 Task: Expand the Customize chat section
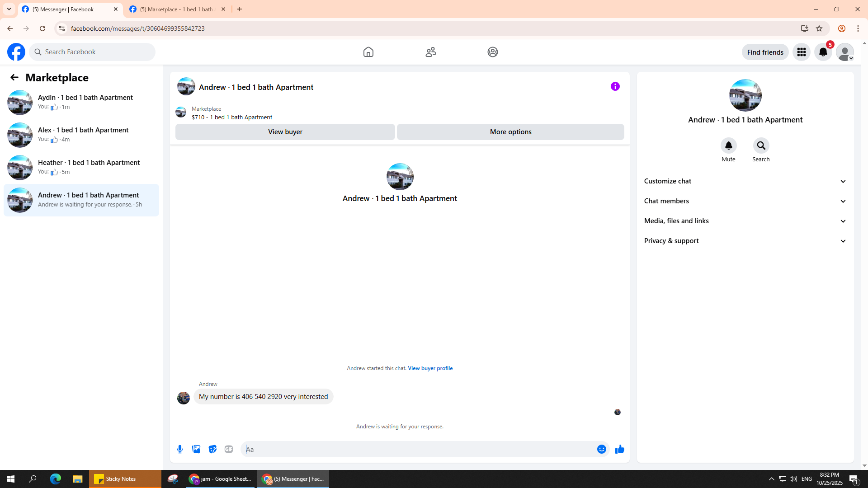click(x=745, y=181)
